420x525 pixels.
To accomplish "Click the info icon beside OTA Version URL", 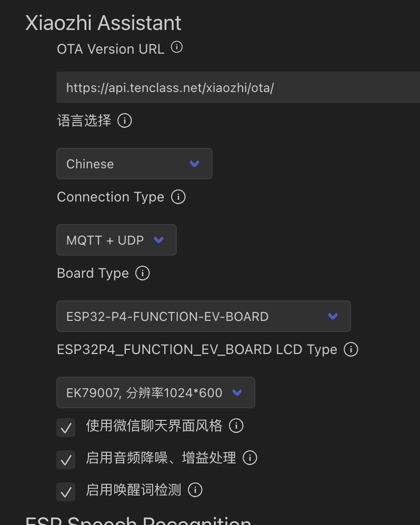I will pyautogui.click(x=177, y=47).
